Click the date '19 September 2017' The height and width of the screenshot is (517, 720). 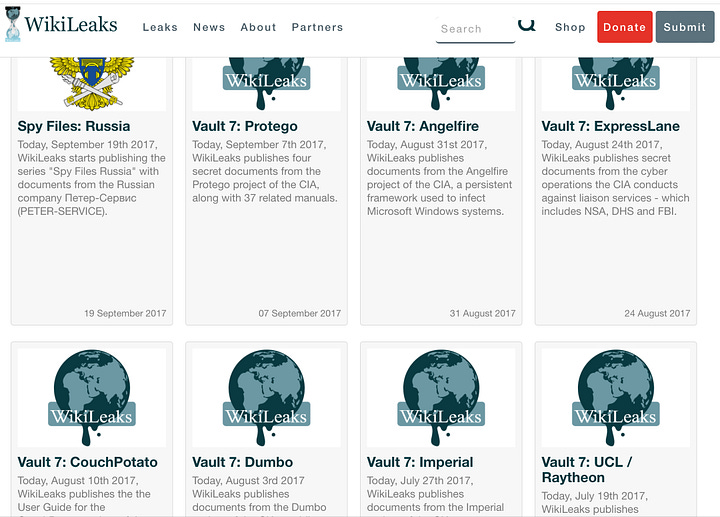[x=125, y=314]
